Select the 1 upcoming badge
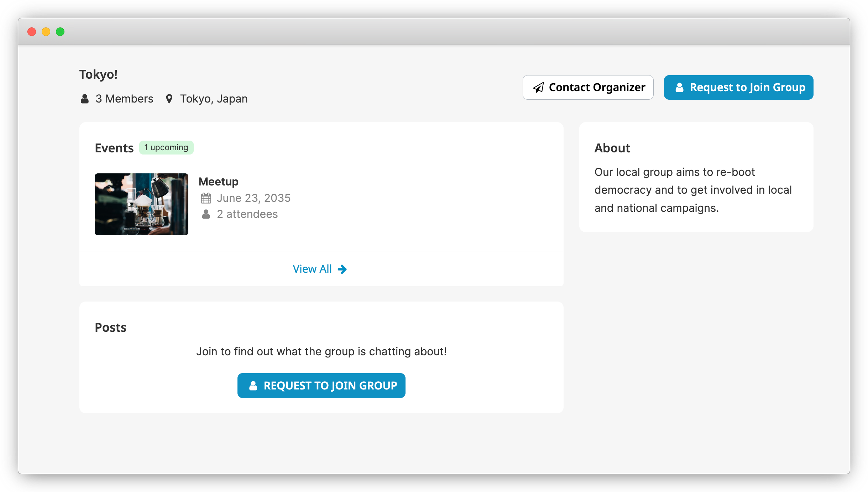This screenshot has height=492, width=868. tap(166, 147)
